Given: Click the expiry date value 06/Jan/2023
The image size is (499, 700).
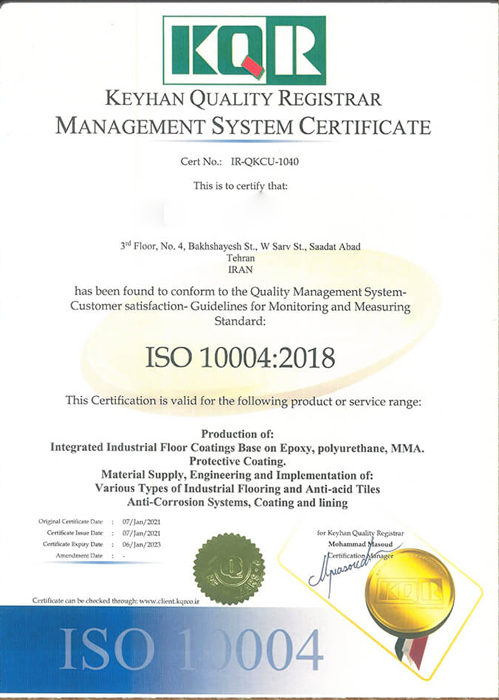Looking at the screenshot, I should point(141,544).
